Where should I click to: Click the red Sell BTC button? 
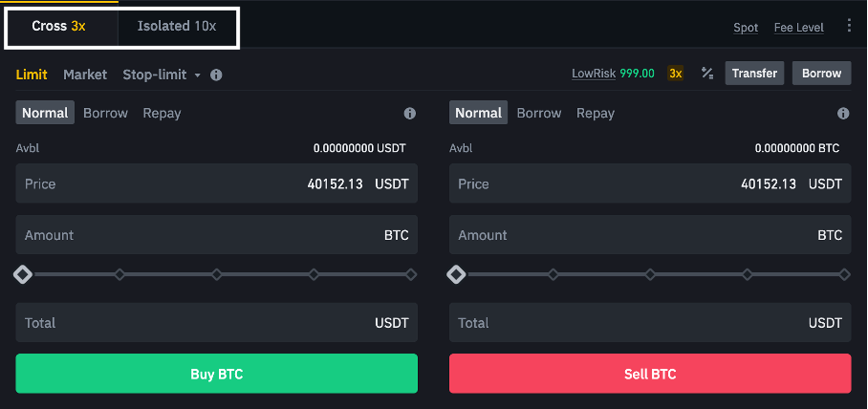coord(650,374)
